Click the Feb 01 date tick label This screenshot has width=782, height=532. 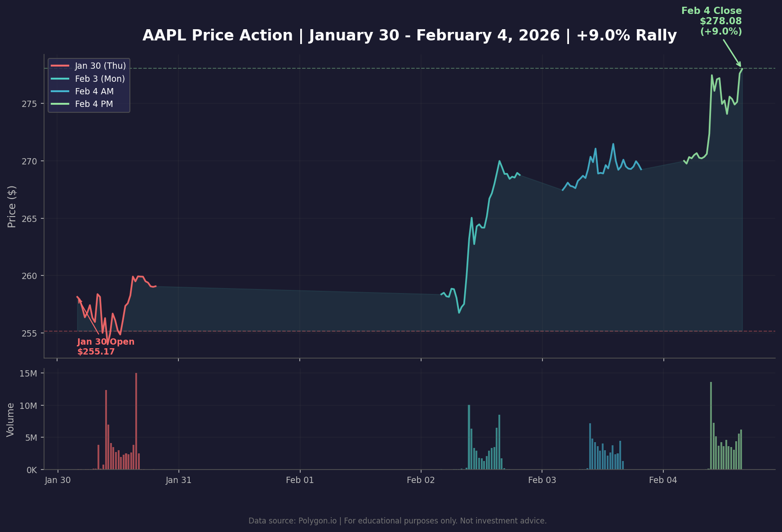pos(300,480)
